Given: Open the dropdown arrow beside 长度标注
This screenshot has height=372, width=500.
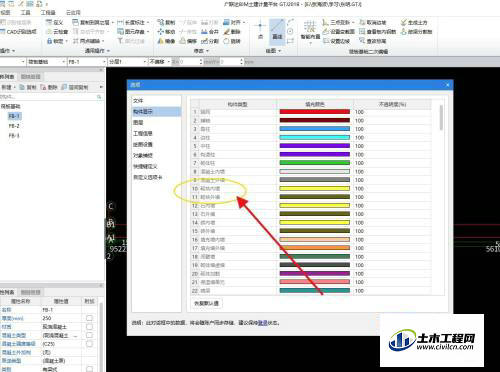Looking at the screenshot, I should [148, 22].
